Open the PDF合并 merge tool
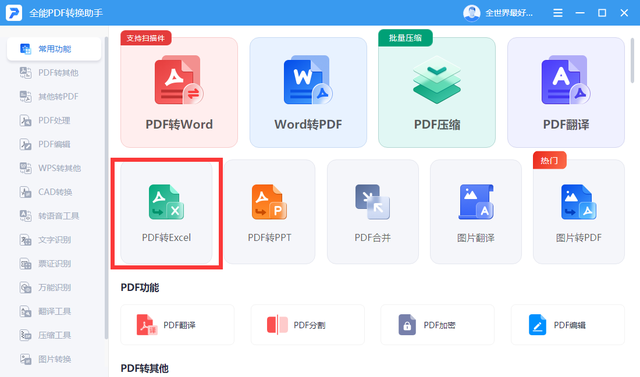This screenshot has height=377, width=640. (373, 212)
